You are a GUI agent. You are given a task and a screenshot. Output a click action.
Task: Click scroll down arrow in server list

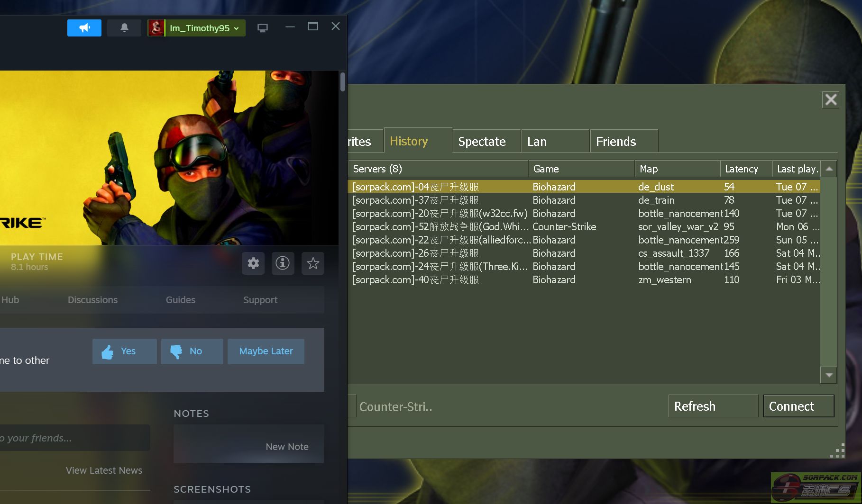829,375
